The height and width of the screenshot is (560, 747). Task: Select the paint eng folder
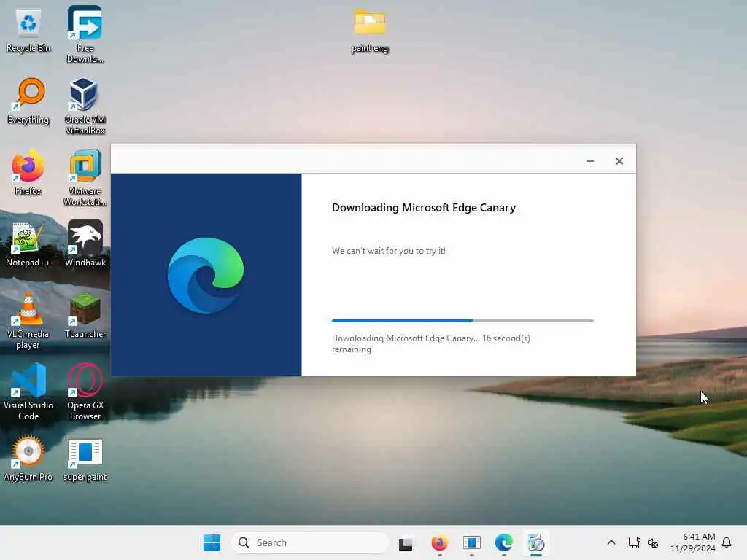(x=369, y=31)
